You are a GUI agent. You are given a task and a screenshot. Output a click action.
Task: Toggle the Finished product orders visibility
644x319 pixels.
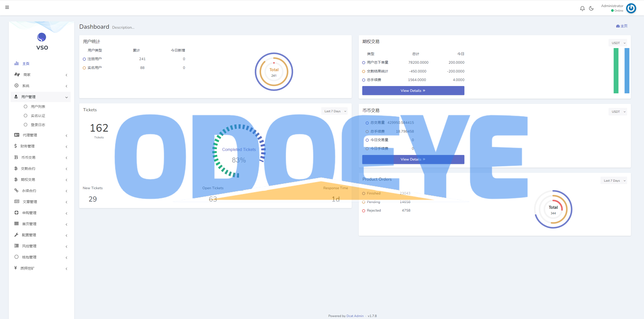[x=364, y=193]
